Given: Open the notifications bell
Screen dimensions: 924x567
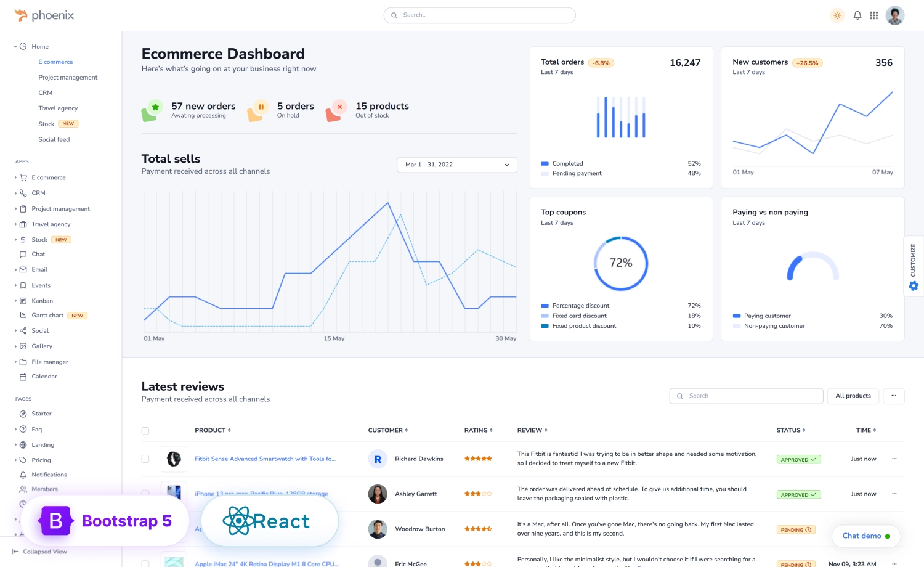Looking at the screenshot, I should pos(857,15).
